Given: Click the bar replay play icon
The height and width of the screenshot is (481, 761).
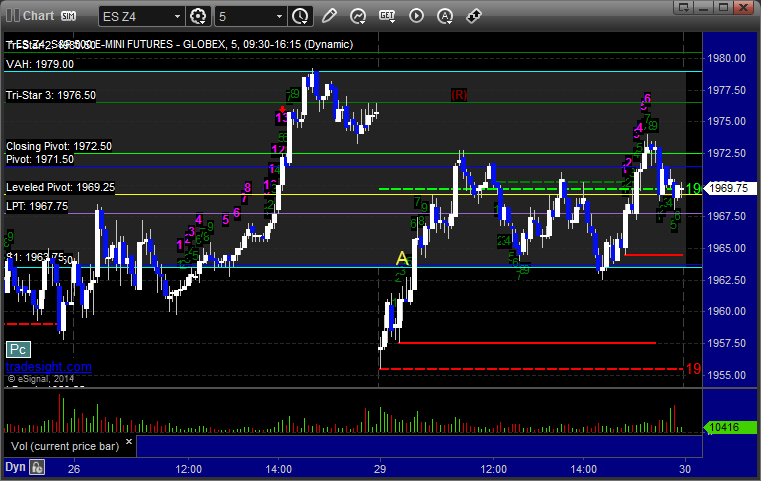Looking at the screenshot, I should click(416, 16).
